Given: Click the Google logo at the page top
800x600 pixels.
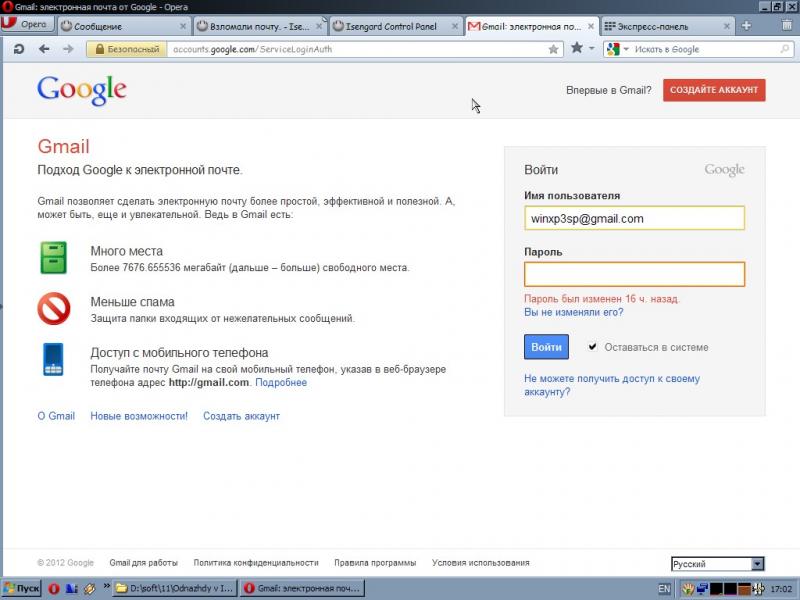Looking at the screenshot, I should [x=82, y=91].
